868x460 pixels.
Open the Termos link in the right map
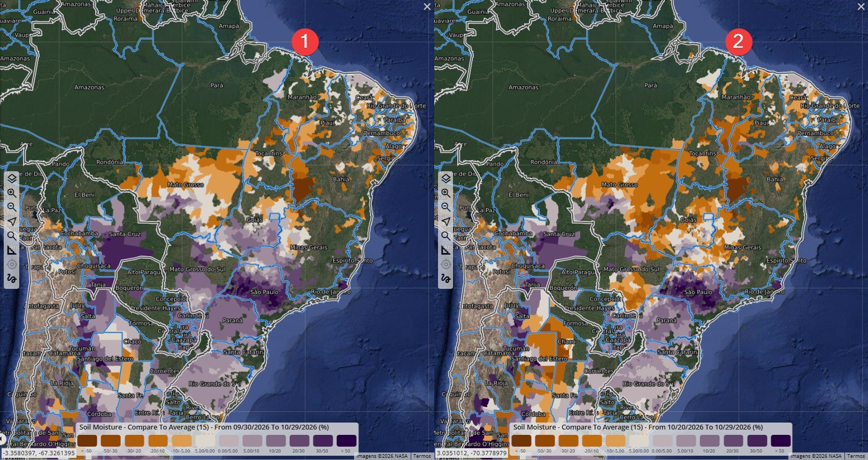click(x=856, y=456)
